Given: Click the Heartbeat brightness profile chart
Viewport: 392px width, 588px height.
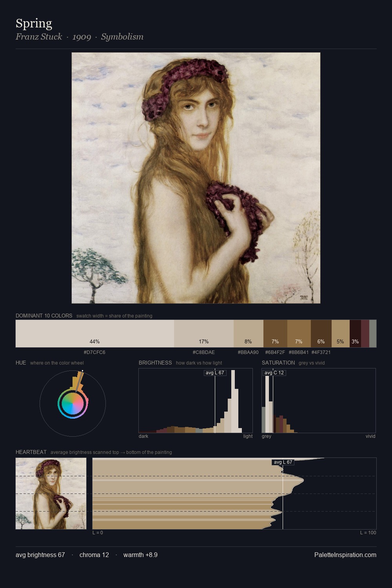Looking at the screenshot, I should coord(234,494).
